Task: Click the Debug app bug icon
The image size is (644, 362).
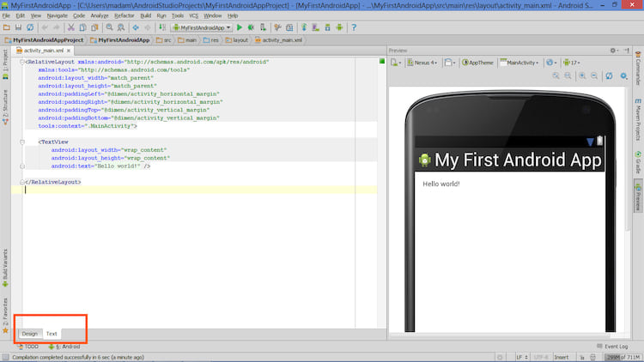Action: pyautogui.click(x=252, y=27)
